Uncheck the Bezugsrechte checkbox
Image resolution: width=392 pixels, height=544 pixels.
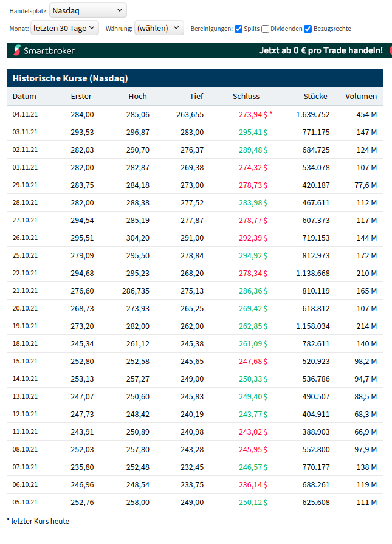[x=308, y=29]
